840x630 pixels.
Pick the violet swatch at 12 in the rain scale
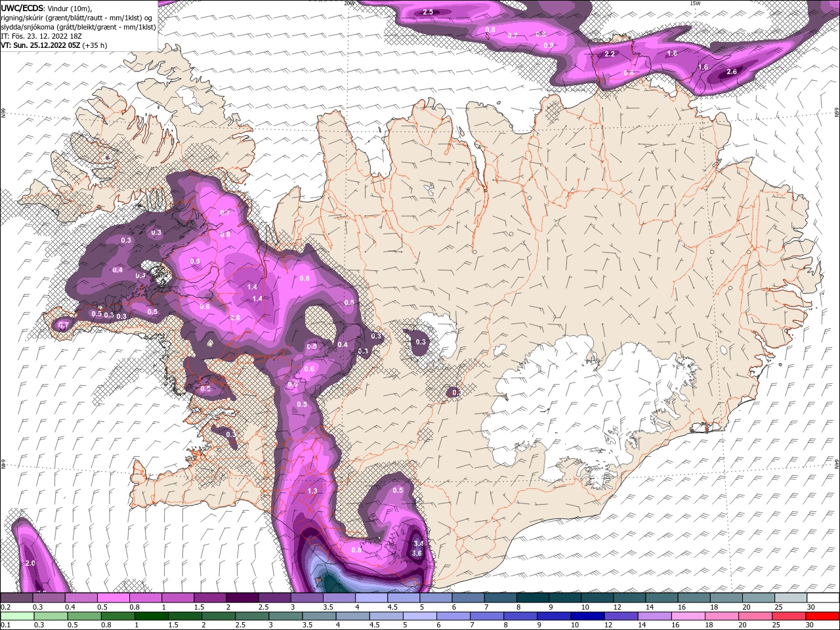622,616
